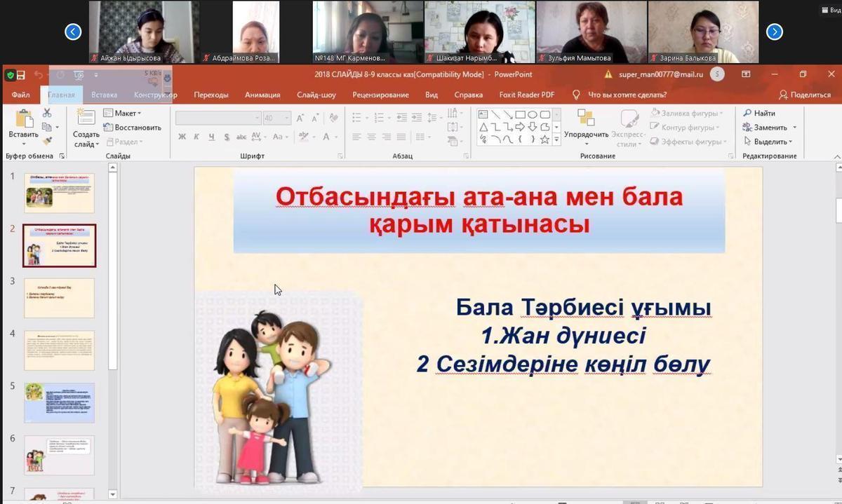Click the Format Painter brush icon
This screenshot has height=504, width=842.
tap(47, 141)
